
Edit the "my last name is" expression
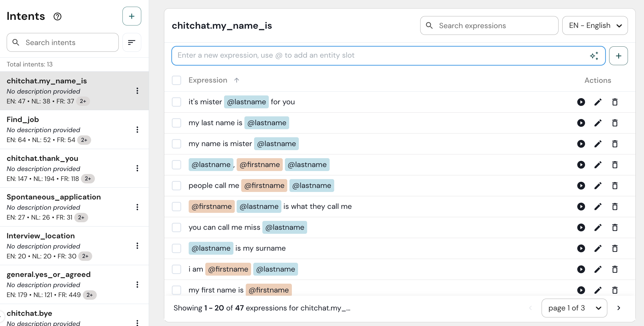coord(598,123)
